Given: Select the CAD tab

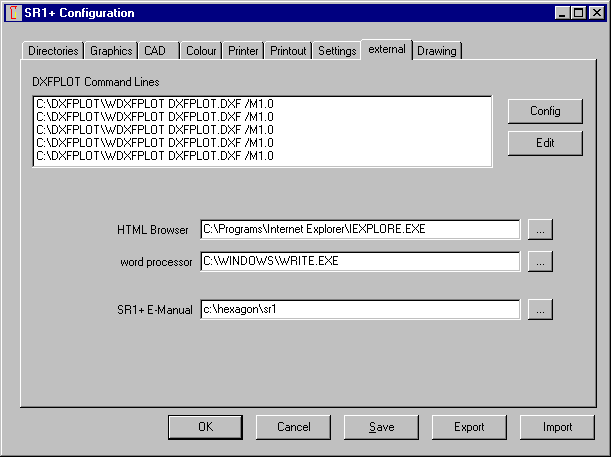Looking at the screenshot, I should [157, 51].
